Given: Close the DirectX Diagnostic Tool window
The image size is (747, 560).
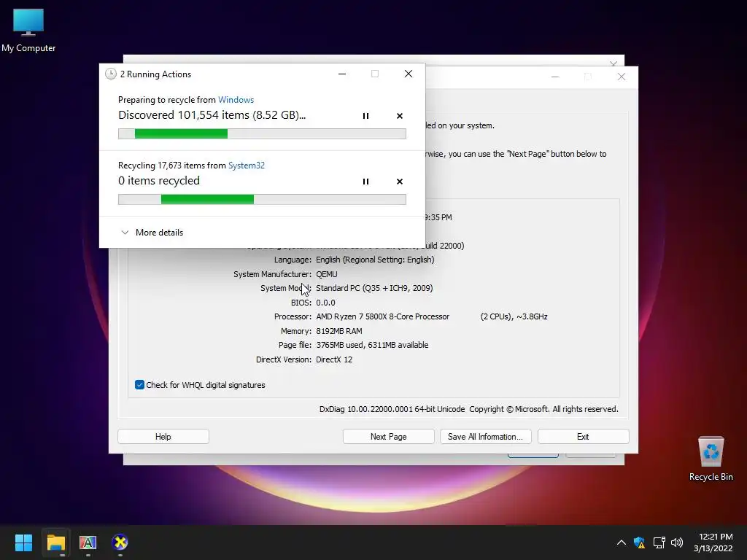Looking at the screenshot, I should pyautogui.click(x=622, y=77).
